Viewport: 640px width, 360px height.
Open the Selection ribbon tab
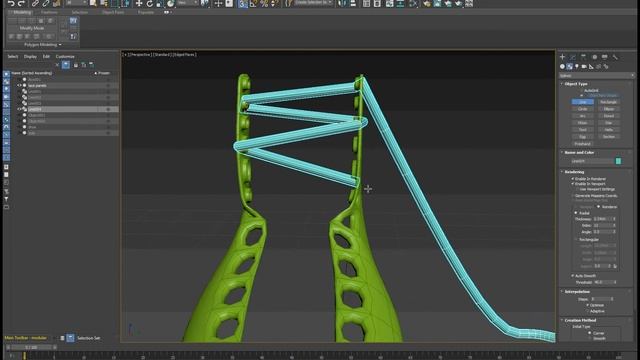[80, 12]
